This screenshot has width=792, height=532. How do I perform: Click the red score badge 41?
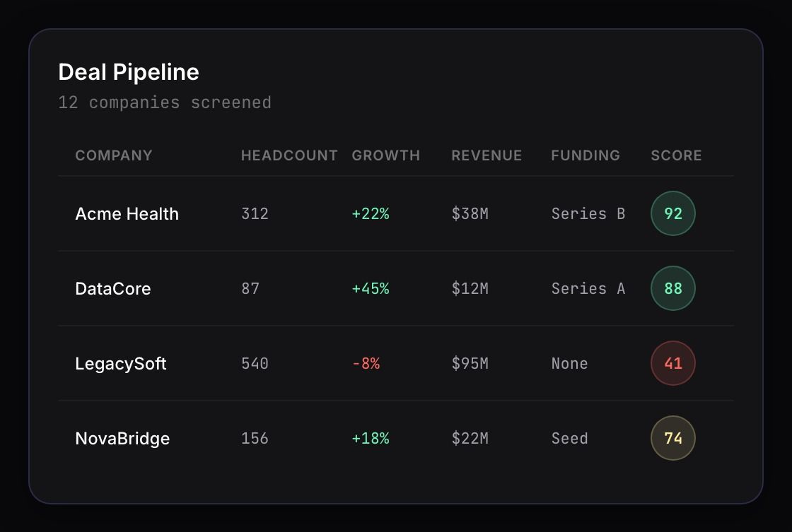coord(672,363)
